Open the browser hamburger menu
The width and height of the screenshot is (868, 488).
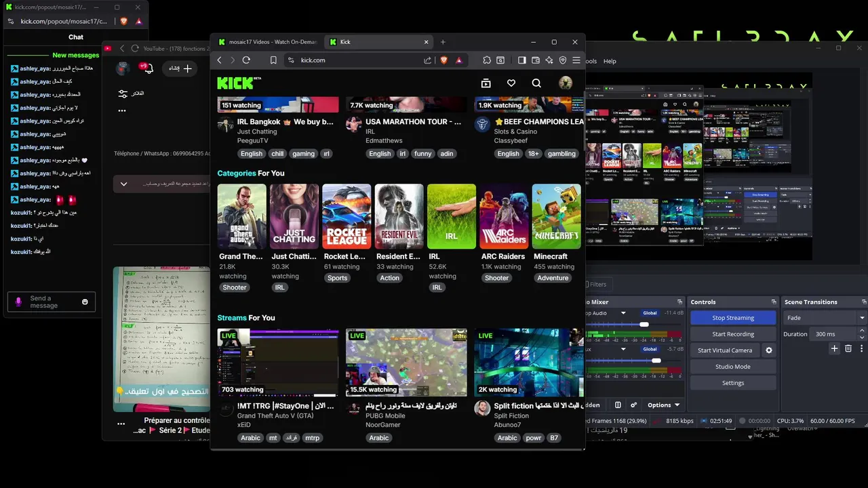(x=576, y=60)
